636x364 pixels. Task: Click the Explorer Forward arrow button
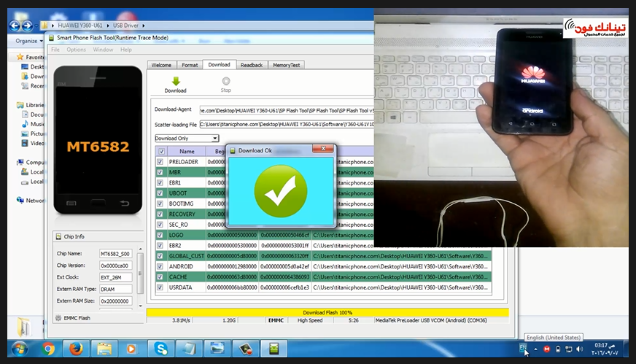27,26
